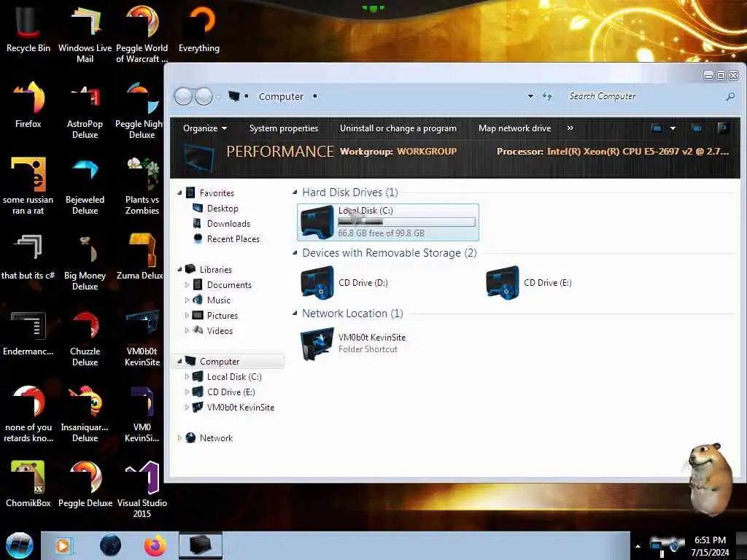Click the network tray icon

point(656,546)
